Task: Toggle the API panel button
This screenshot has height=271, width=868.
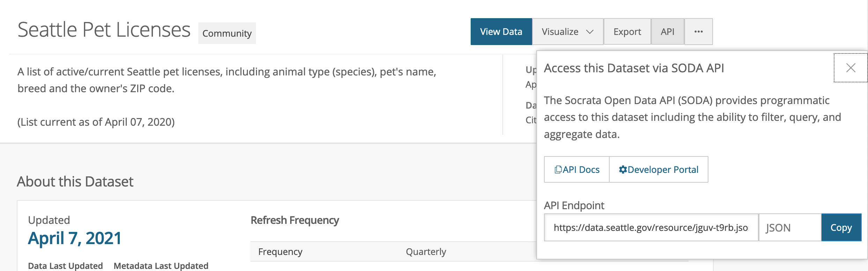Action: click(x=667, y=32)
